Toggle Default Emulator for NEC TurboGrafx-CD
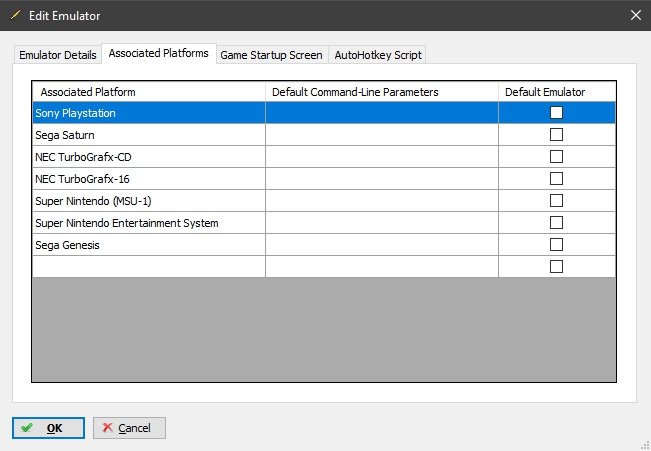Viewport: 651px width, 451px height. 557,157
